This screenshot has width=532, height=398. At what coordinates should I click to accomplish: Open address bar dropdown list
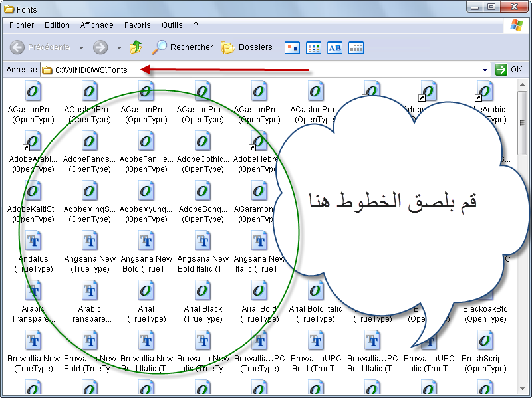(485, 70)
